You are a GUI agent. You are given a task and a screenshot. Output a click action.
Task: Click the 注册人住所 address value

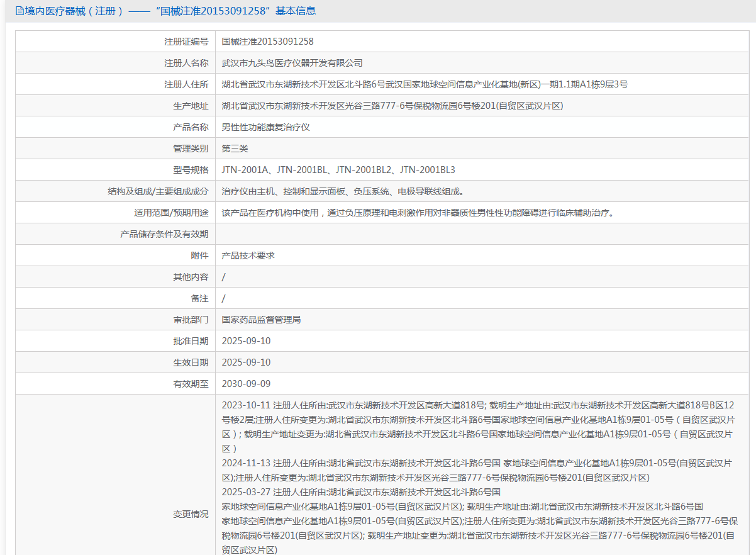(425, 84)
